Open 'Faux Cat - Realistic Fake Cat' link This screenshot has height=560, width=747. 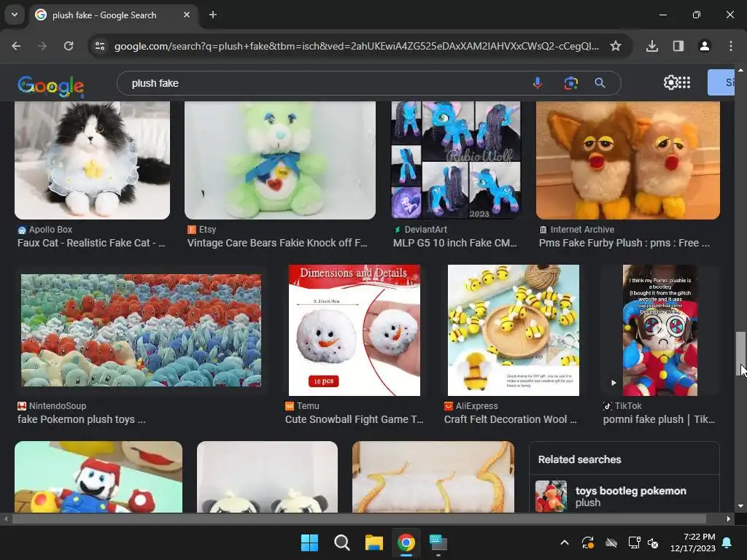point(91,243)
